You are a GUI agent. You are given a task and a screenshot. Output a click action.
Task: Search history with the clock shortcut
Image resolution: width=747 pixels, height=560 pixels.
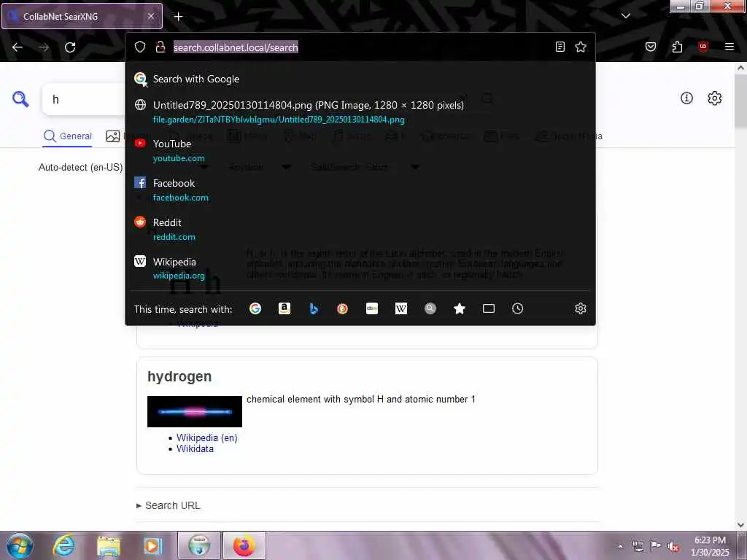point(518,308)
